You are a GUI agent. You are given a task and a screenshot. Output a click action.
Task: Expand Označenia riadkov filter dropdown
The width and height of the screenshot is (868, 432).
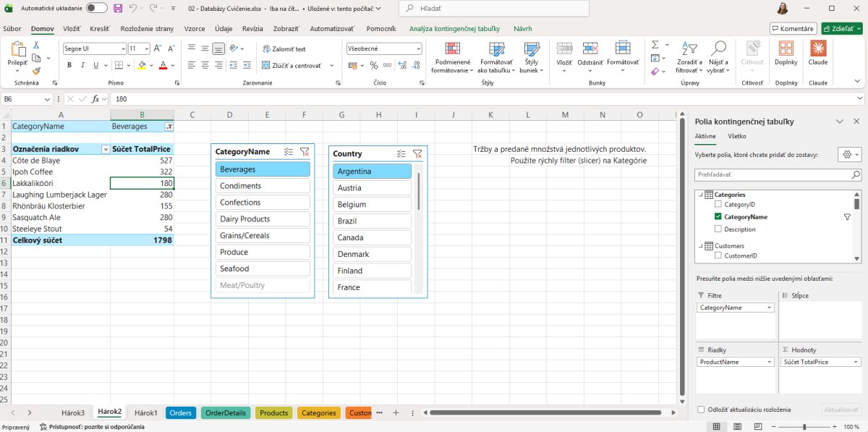(x=106, y=149)
